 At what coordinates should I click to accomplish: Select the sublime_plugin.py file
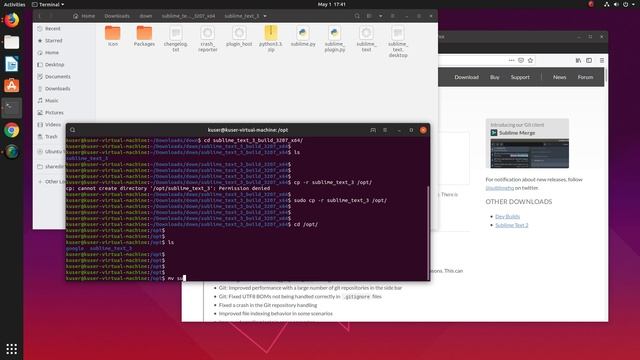(x=335, y=39)
